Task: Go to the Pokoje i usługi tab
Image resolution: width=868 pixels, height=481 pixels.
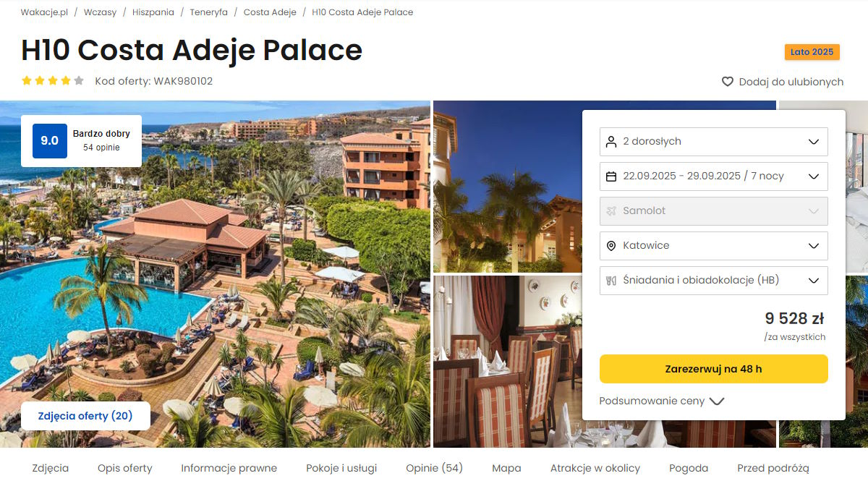Action: [341, 468]
